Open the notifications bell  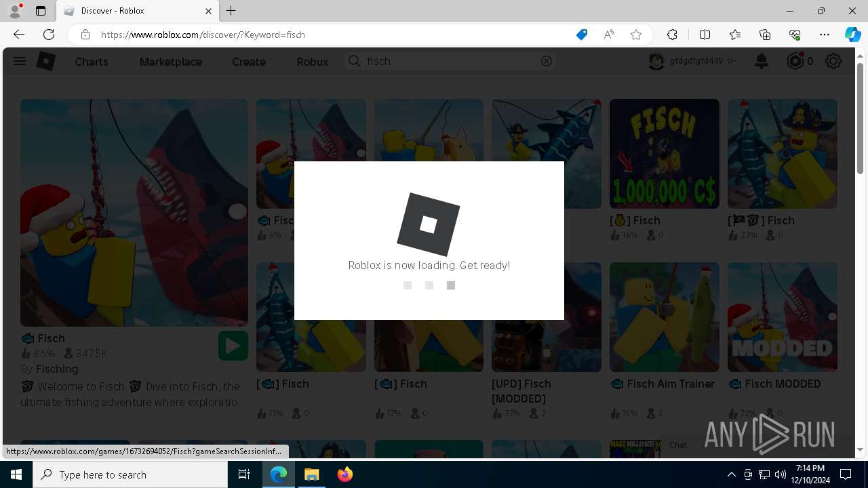762,62
